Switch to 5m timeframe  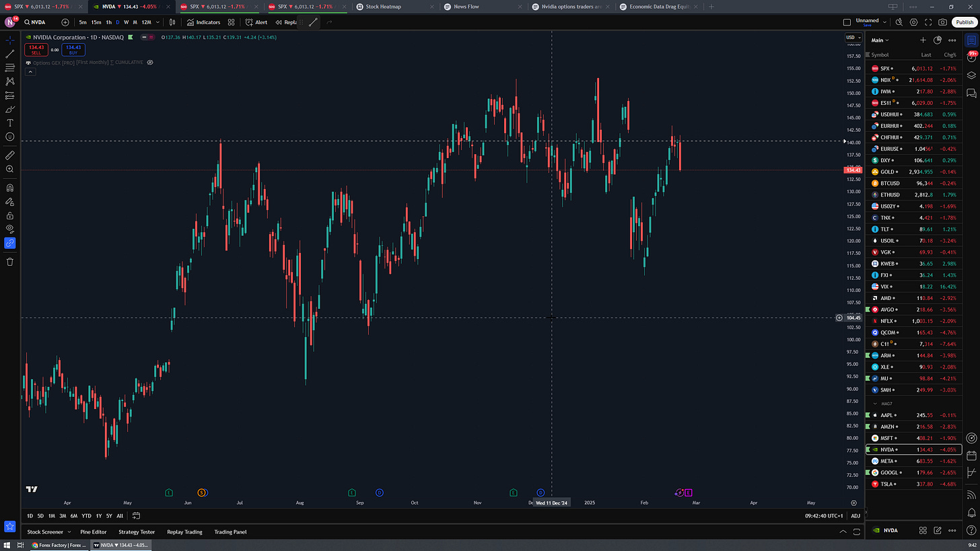(x=83, y=22)
